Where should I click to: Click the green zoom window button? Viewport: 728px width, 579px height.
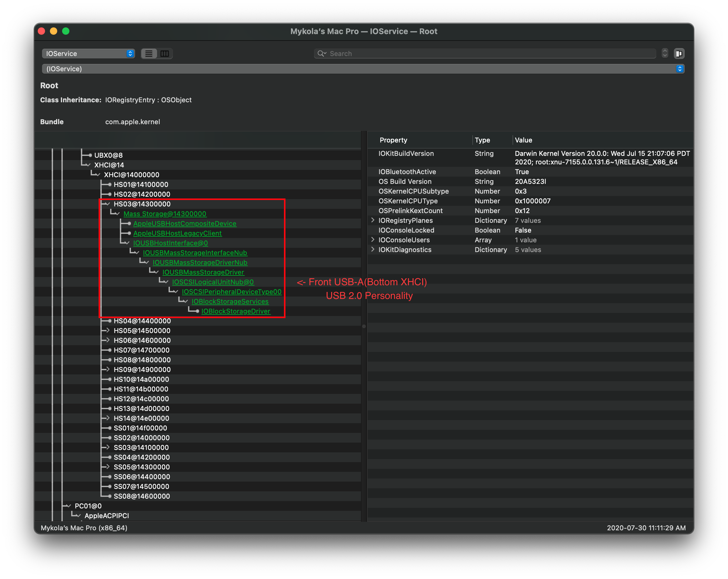pyautogui.click(x=66, y=31)
